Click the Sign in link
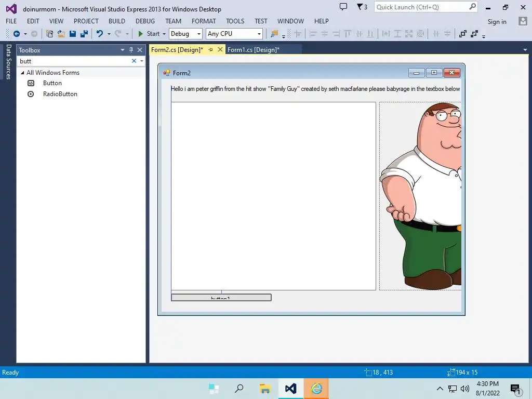The width and height of the screenshot is (532, 399). point(497,22)
